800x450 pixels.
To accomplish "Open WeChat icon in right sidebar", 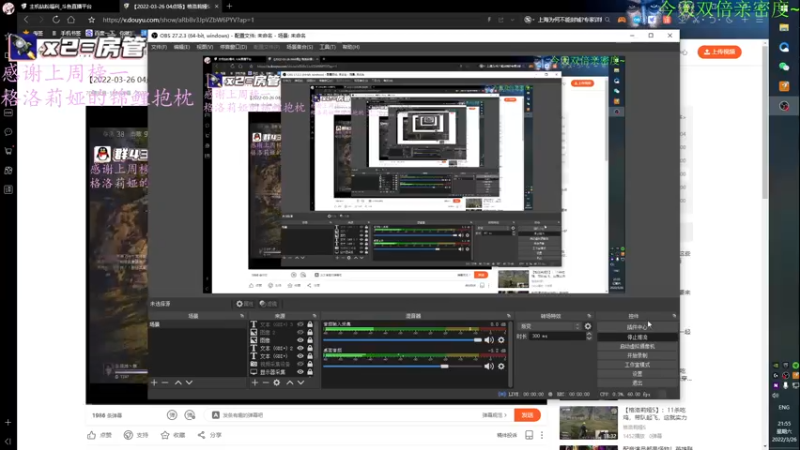I will click(784, 66).
